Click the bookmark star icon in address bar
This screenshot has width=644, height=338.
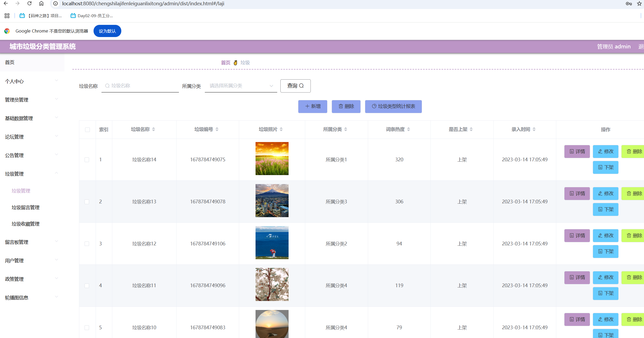coord(639,3)
